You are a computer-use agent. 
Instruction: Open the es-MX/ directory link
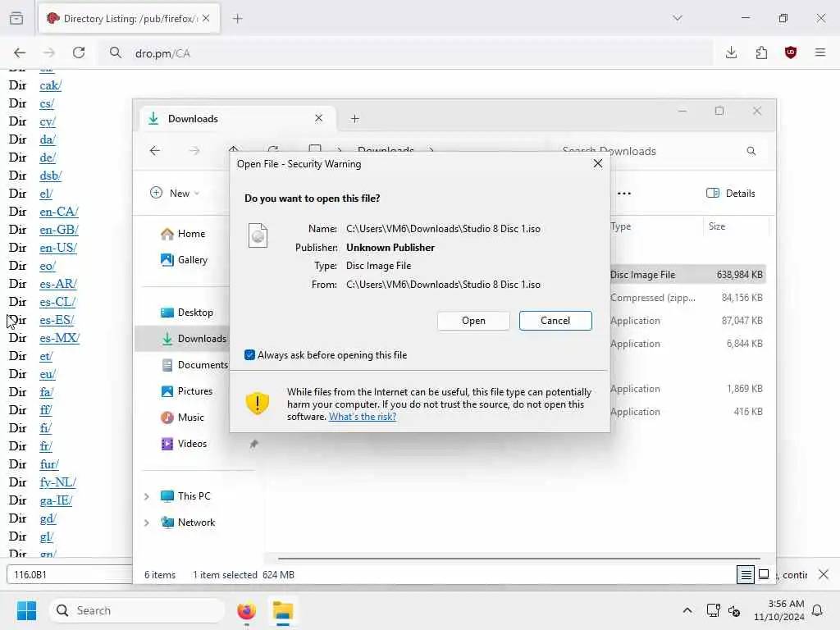point(59,337)
